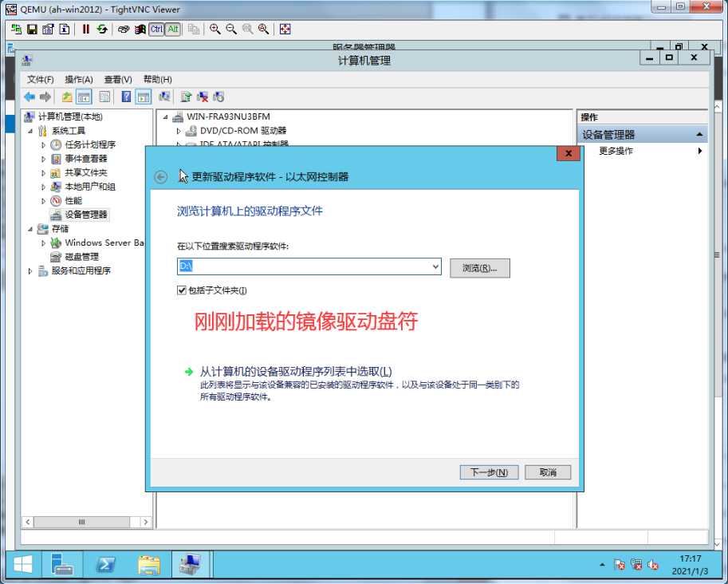
Task: Open the 操作(A) menu
Action: (x=79, y=79)
